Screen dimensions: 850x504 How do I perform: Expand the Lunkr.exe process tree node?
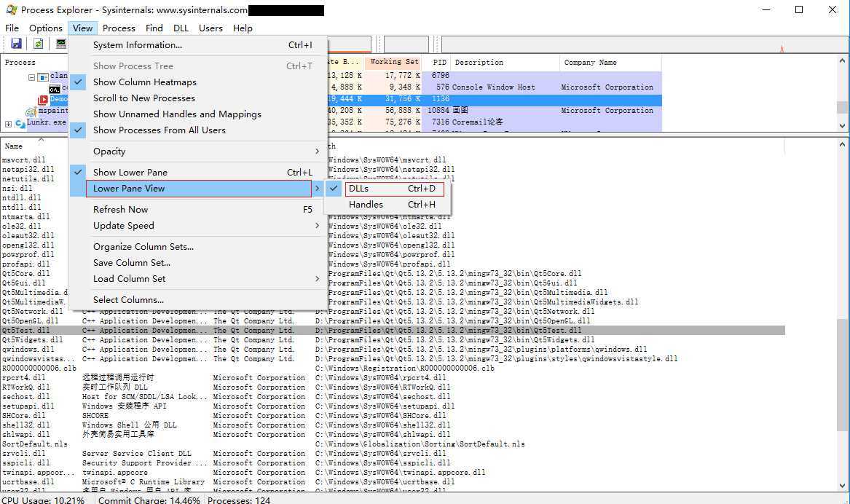click(x=8, y=124)
